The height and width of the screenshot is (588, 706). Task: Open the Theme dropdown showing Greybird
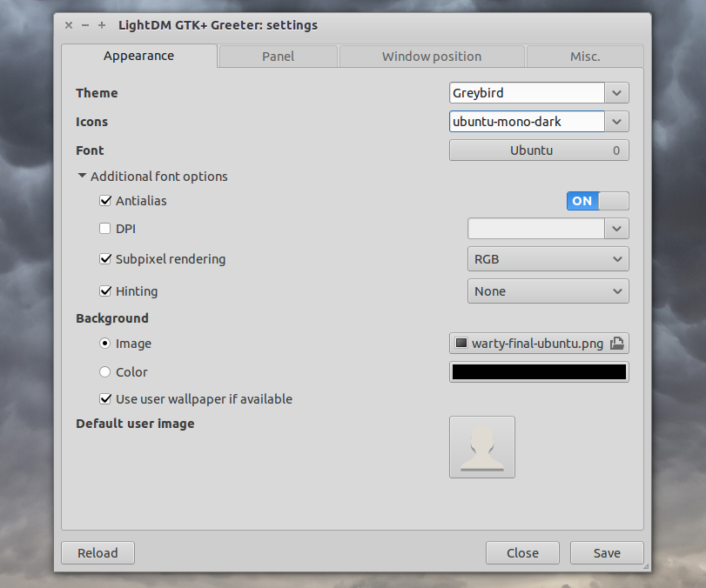point(617,92)
